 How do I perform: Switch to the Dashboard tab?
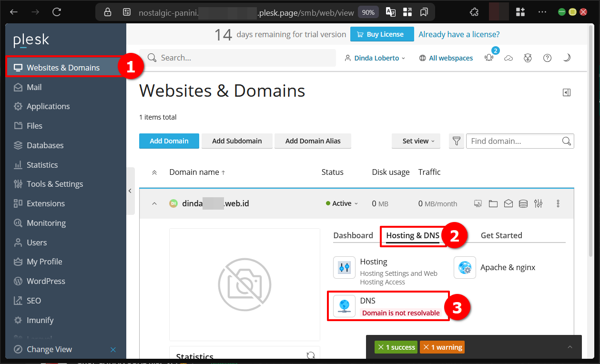[353, 235]
